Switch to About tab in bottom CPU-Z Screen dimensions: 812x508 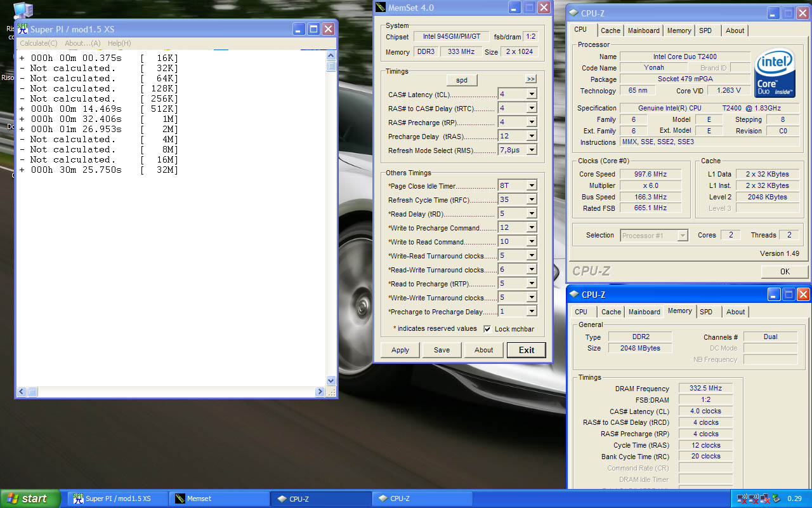coord(736,312)
